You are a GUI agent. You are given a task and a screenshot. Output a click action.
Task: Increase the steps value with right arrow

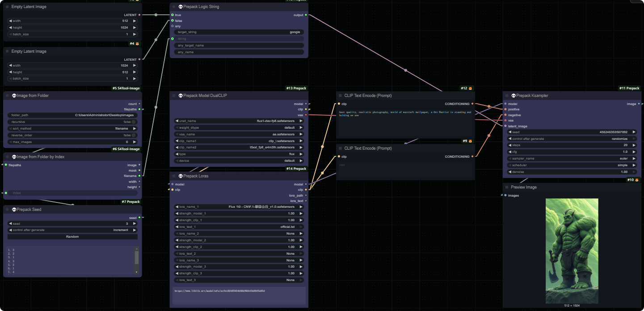[x=636, y=145]
